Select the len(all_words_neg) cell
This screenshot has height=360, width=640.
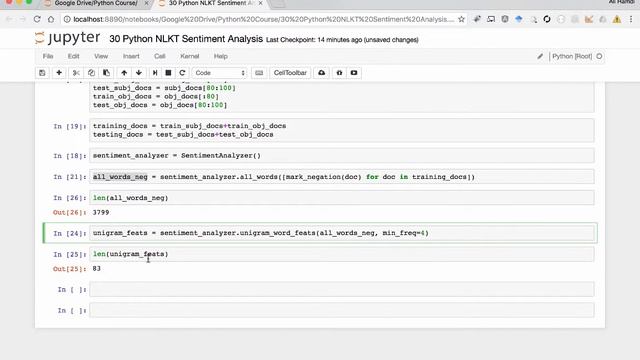pyautogui.click(x=342, y=198)
